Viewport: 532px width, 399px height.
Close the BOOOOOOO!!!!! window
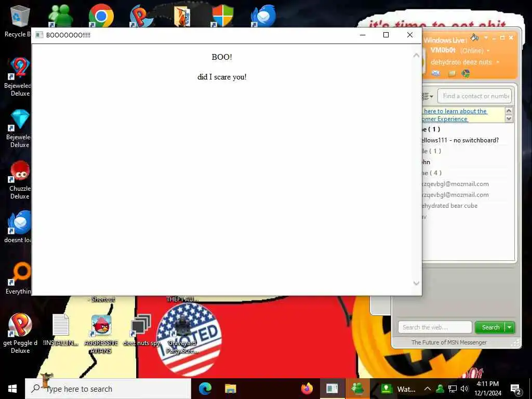point(410,35)
